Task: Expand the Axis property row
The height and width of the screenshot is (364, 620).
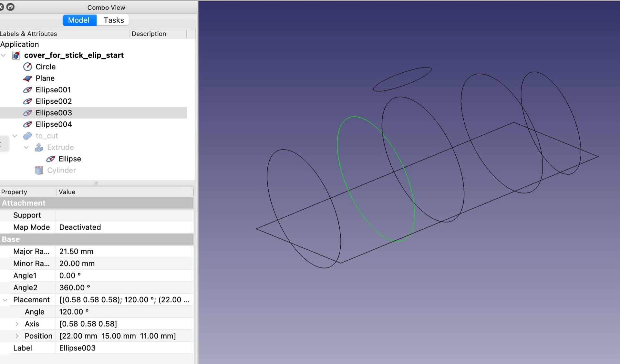Action: (x=17, y=324)
